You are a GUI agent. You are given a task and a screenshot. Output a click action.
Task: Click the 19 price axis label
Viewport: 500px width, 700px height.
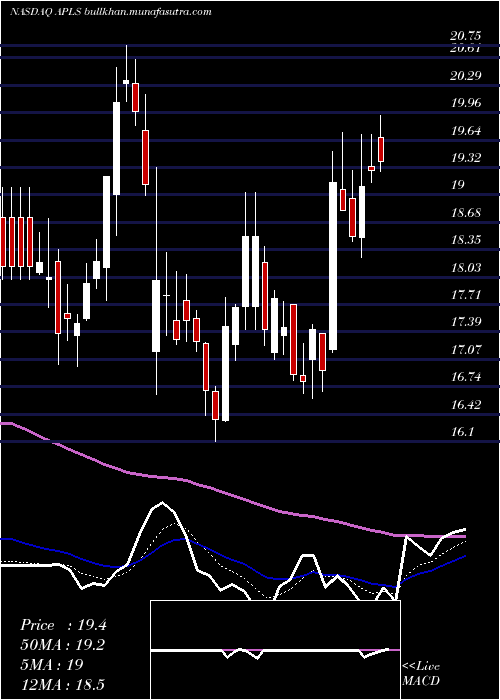coord(458,185)
